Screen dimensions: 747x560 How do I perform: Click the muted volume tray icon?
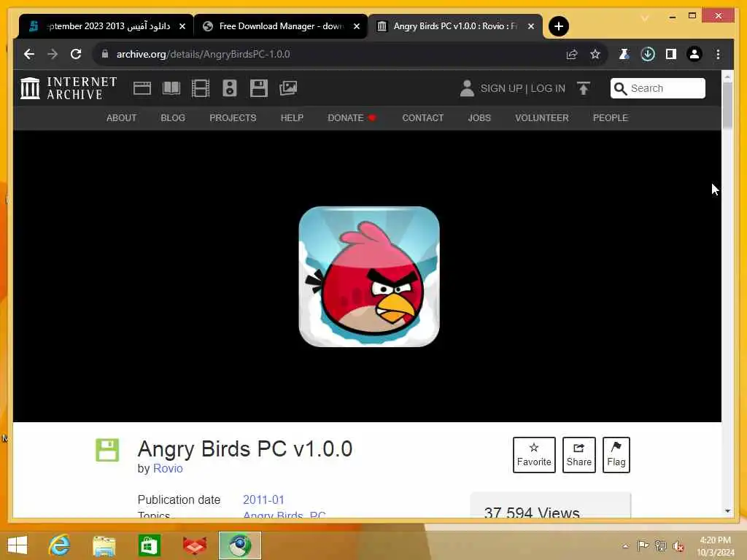(x=678, y=546)
